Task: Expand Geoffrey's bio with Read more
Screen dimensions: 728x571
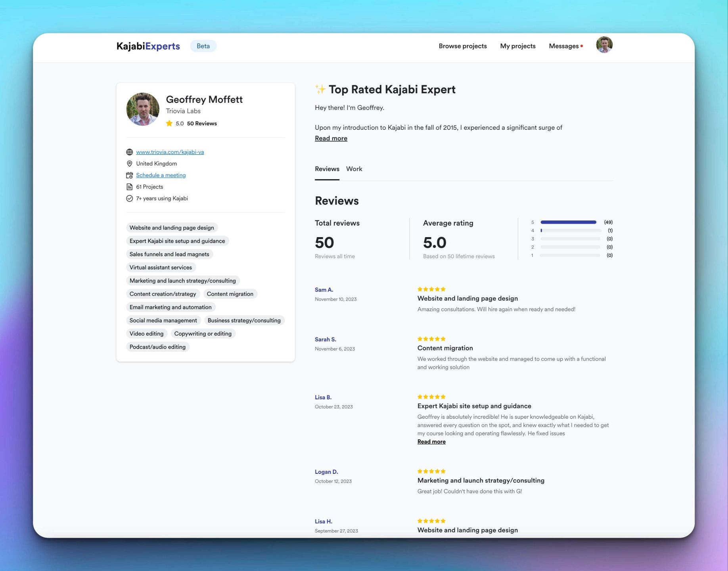Action: 331,138
